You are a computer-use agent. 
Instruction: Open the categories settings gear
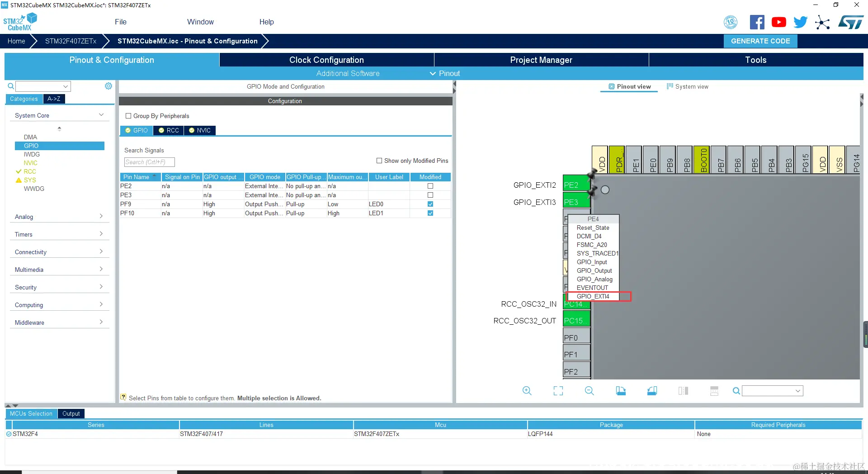pos(108,86)
